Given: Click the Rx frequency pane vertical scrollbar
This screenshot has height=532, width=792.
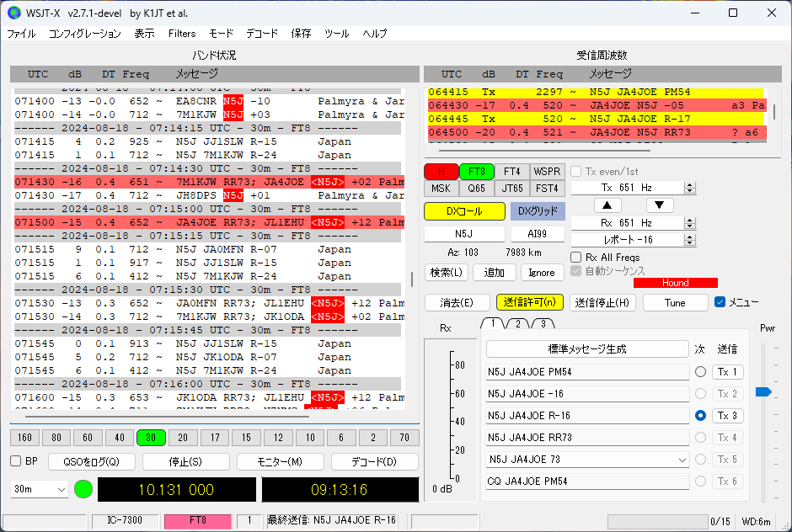Looking at the screenshot, I should click(774, 112).
